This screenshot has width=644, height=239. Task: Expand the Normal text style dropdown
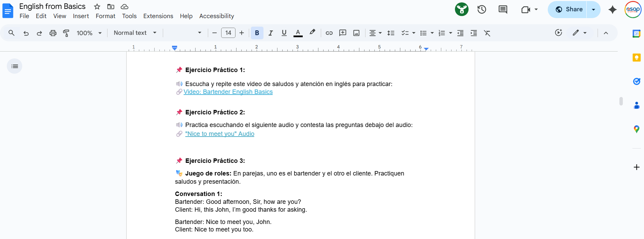point(135,33)
